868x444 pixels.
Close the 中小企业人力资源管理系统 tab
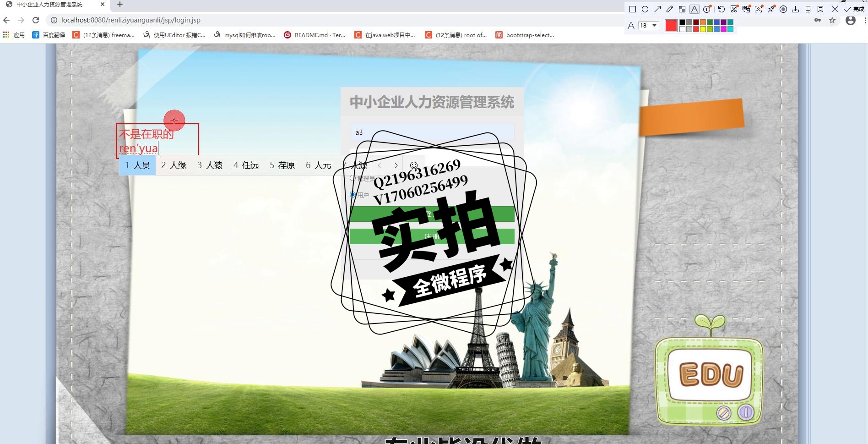(103, 4)
